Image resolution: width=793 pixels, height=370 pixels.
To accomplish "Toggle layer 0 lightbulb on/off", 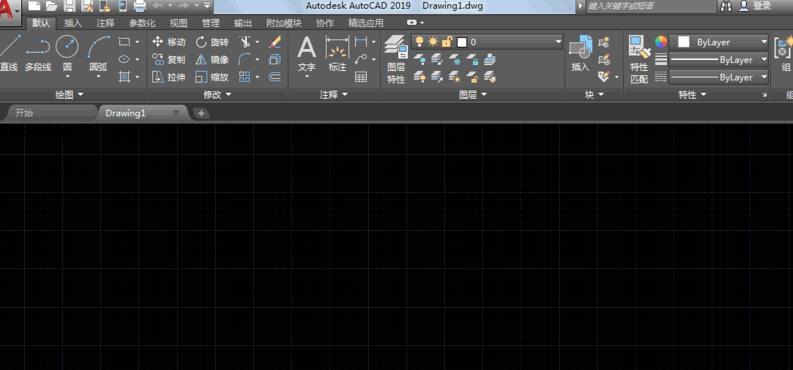I will (419, 41).
